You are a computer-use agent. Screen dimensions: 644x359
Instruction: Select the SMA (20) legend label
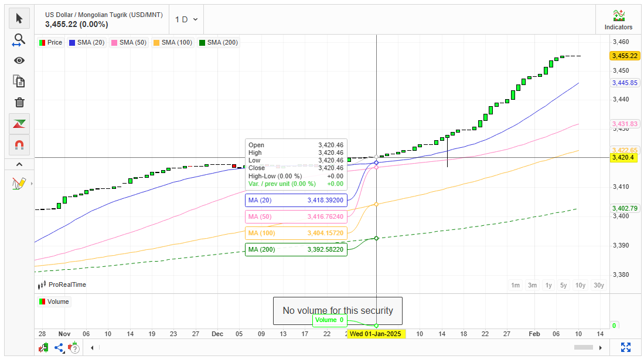pos(86,42)
